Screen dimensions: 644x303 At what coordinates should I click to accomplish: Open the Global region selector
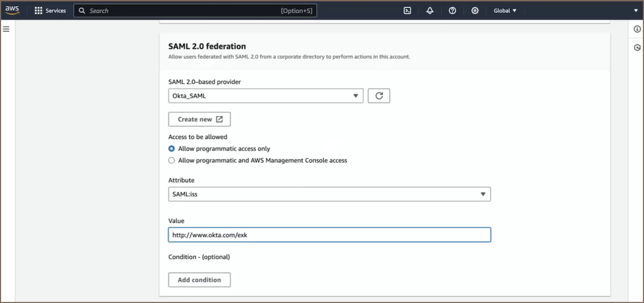(x=505, y=11)
